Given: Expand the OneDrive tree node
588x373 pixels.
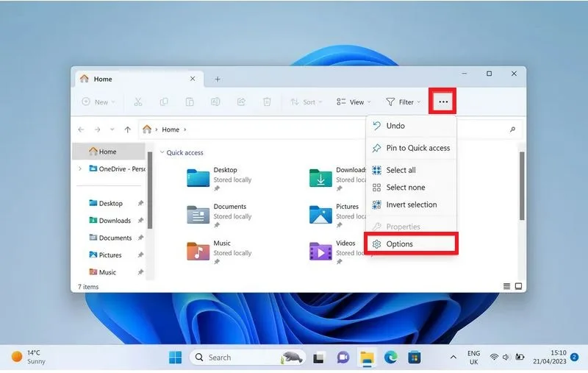Looking at the screenshot, I should click(x=80, y=169).
